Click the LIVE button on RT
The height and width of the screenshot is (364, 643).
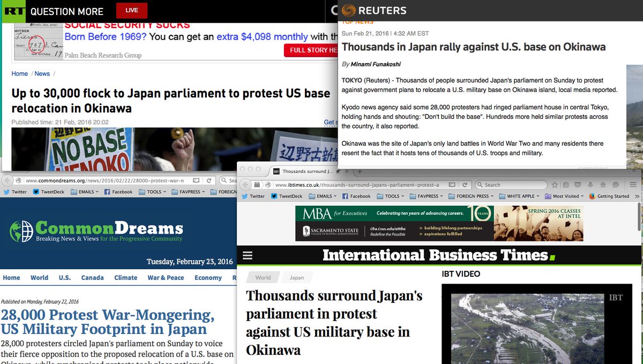tap(131, 10)
